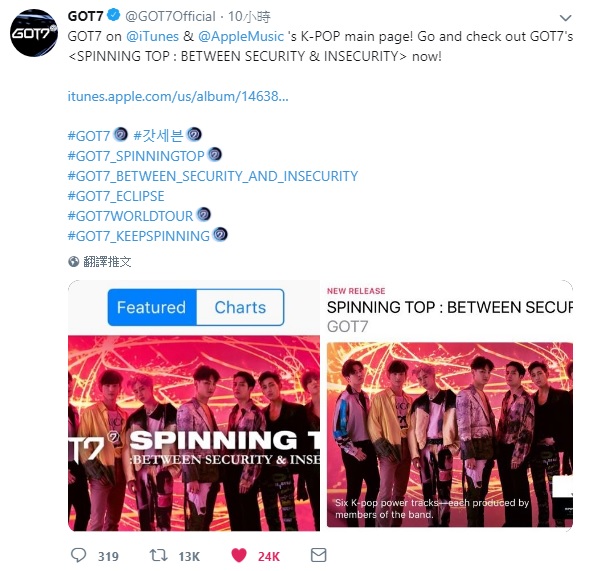Follow the itunes.apple.com album link
Screen dimensions: 589x571
pyautogui.click(x=178, y=96)
